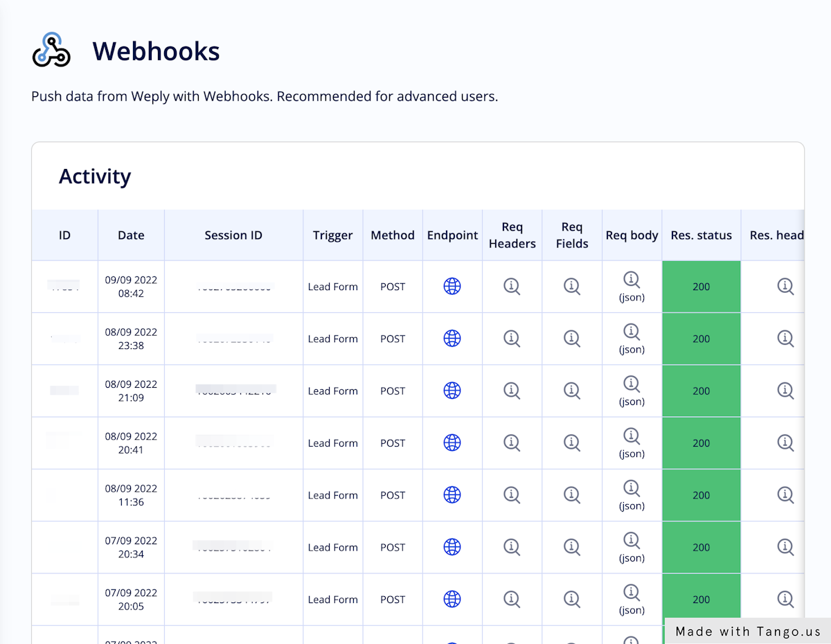Inspect Req Headers for 09/09 2022 08:42 row
Viewport: 831px width, 644px height.
point(512,286)
